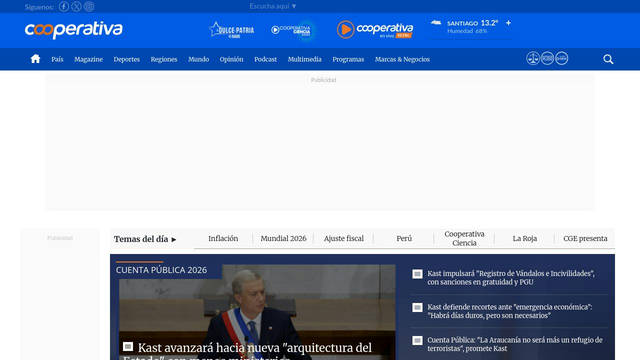The image size is (640, 360).
Task: Open the Regiones section
Action: click(164, 59)
